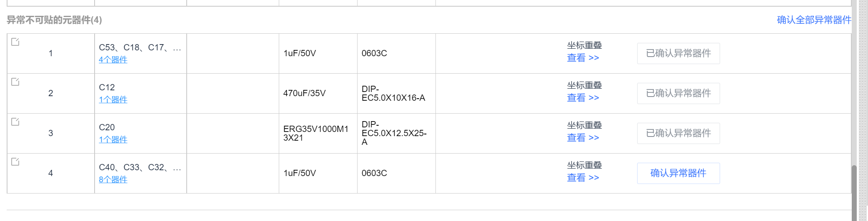The image size is (868, 221).
Task: Select the 470uF/35V value cell
Action: 304,93
